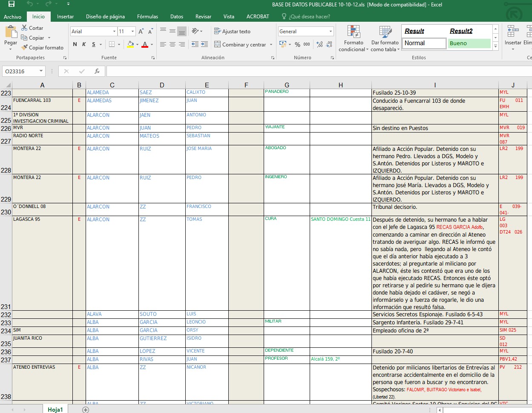Select the Copiar formato paintbrush
Image resolution: width=532 pixels, height=413 pixels.
[x=24, y=48]
